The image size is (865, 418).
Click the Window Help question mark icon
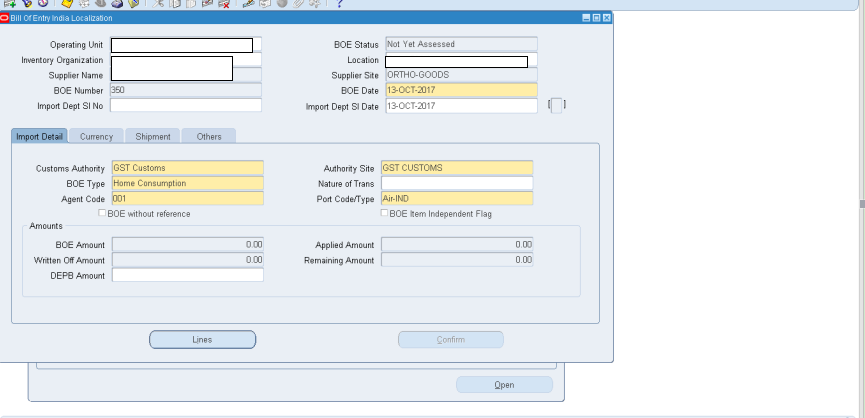pos(339,3)
